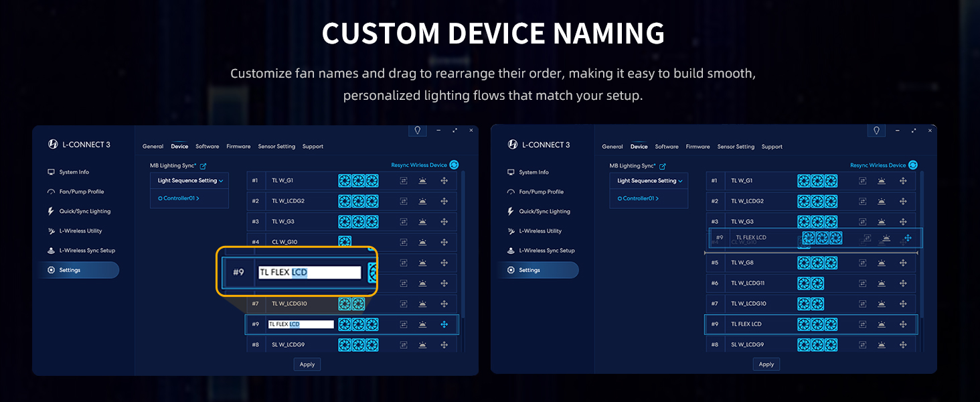Screen dimensions: 980x402
Task: Expand Controller01 in the left window
Action: 179,198
